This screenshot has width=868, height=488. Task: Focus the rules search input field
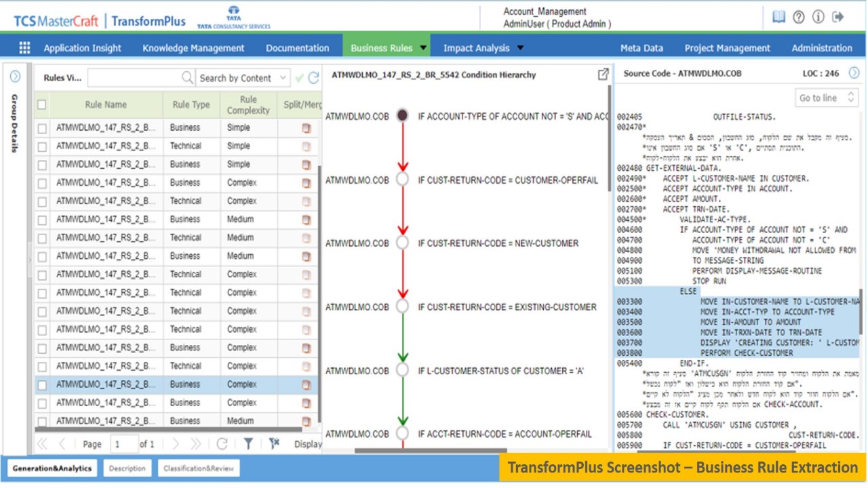pyautogui.click(x=142, y=78)
